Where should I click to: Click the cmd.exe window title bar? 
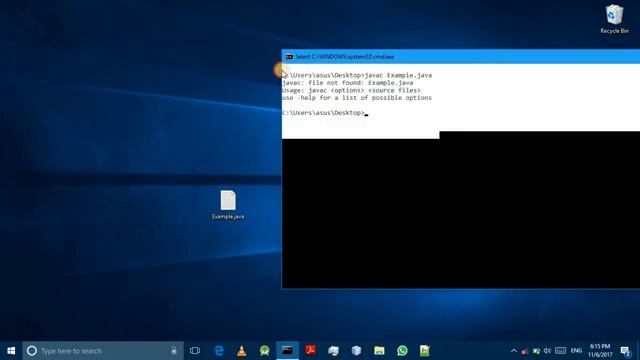tap(461, 57)
